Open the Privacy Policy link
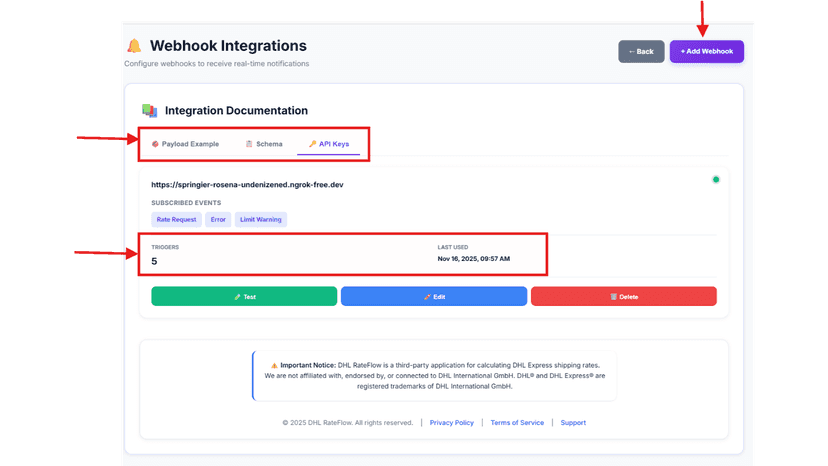828x466 pixels. (451, 423)
